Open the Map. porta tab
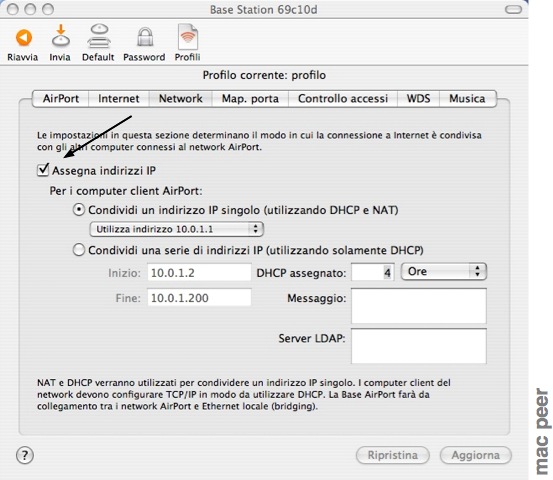The height and width of the screenshot is (480, 553). [x=250, y=99]
